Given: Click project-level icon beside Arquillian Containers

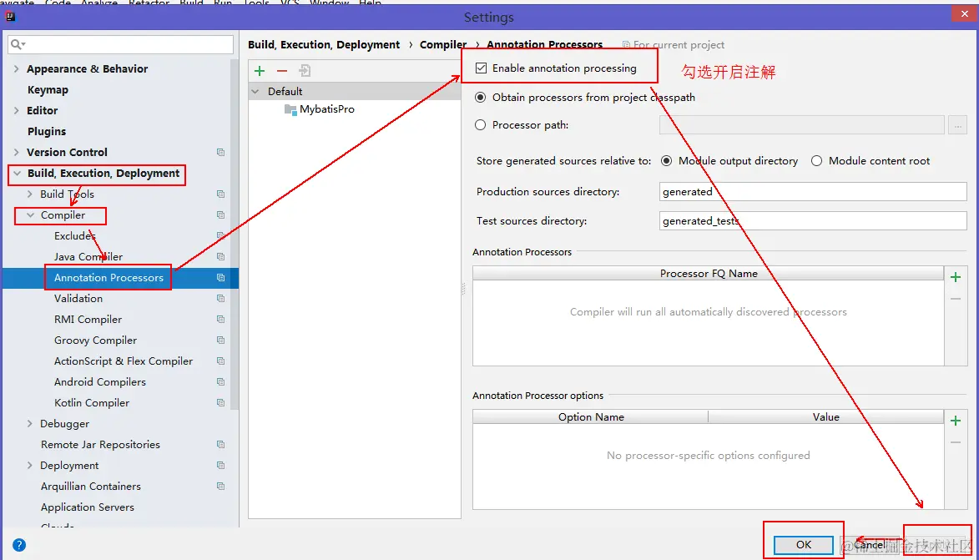Looking at the screenshot, I should pyautogui.click(x=220, y=487).
